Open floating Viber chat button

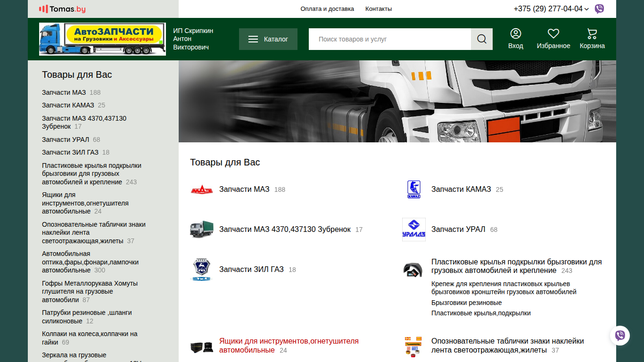(620, 336)
